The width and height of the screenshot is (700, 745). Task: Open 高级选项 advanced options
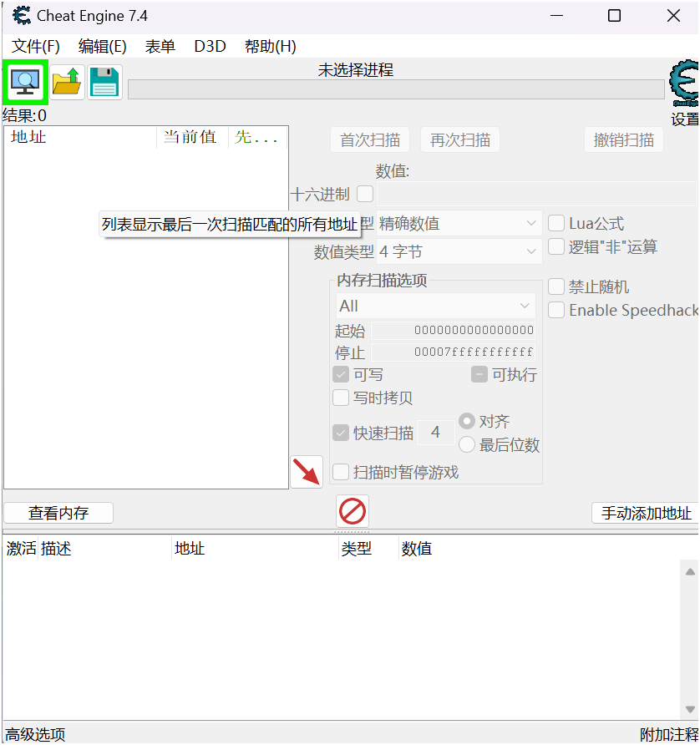(x=35, y=734)
